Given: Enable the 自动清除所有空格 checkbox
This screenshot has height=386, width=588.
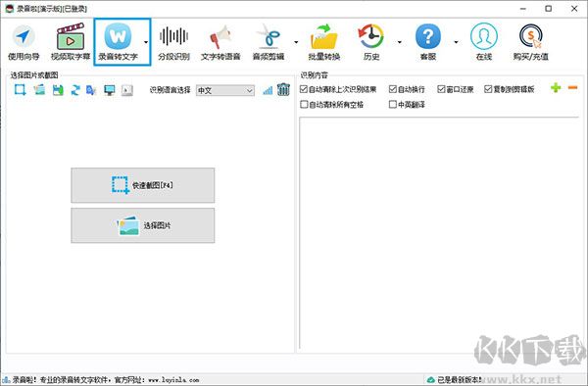Looking at the screenshot, I should point(304,104).
